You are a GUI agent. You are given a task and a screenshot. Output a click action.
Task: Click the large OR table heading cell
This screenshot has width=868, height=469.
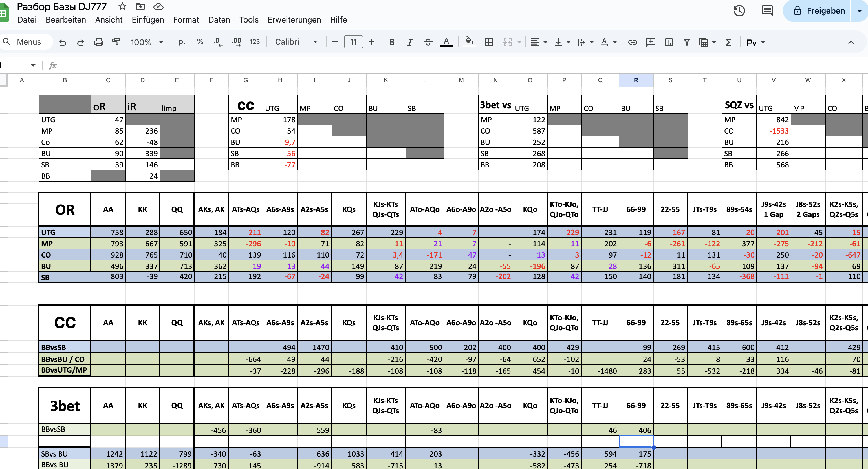pos(65,209)
